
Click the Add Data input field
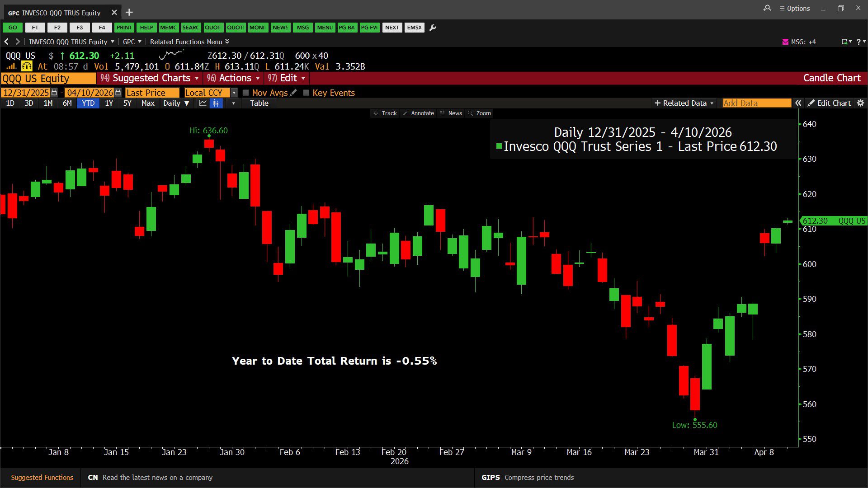pos(756,103)
